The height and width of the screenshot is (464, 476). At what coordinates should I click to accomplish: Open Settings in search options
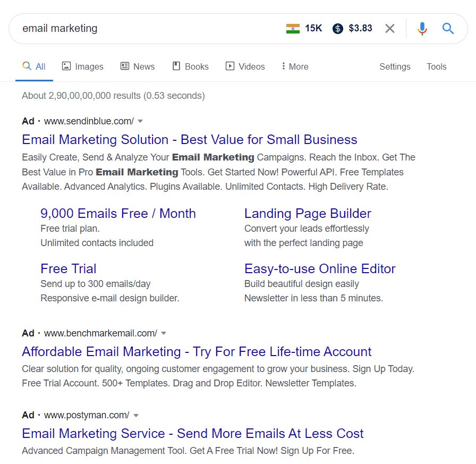(x=395, y=66)
